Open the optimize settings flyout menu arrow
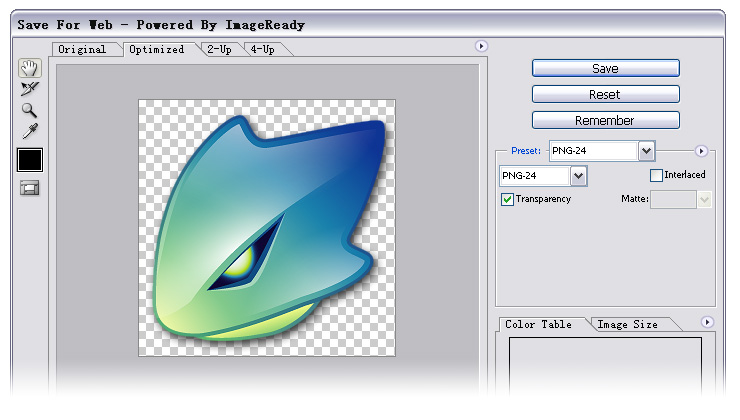 point(701,151)
